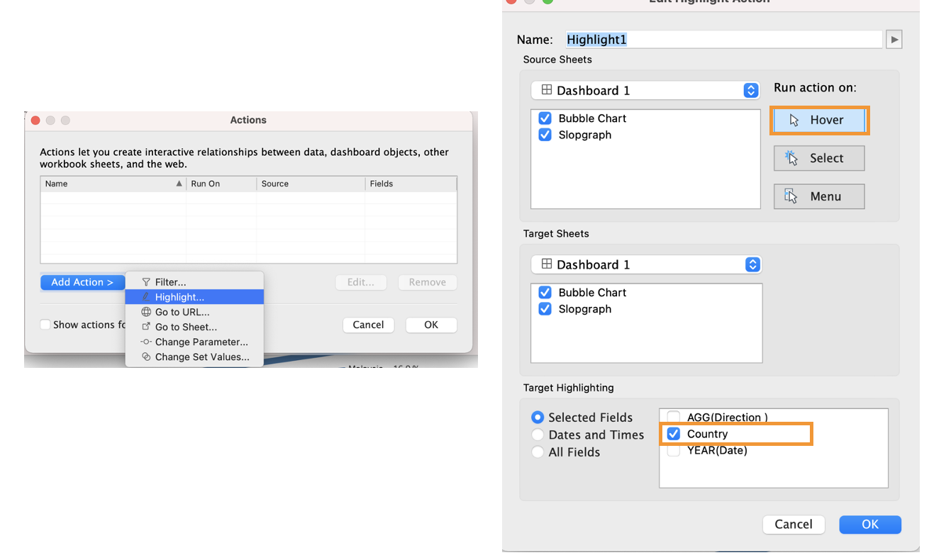Choose the Dates and Times radio option
The width and height of the screenshot is (929, 560).
[x=538, y=435]
